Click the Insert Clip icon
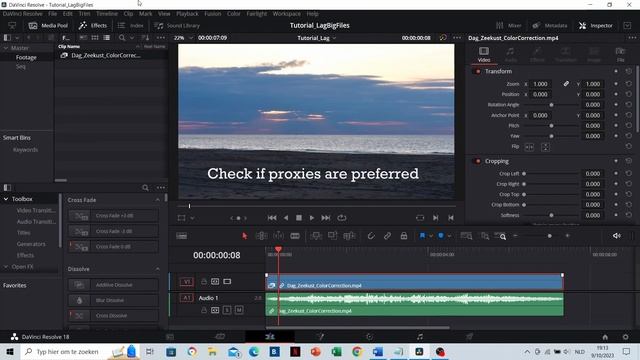Viewport: 640px width, 360px height. click(316, 236)
